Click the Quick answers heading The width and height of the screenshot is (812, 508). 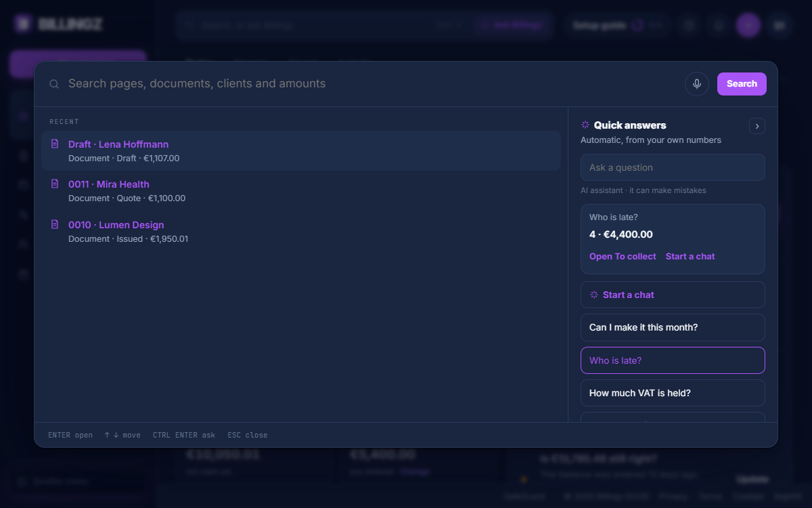click(x=630, y=125)
